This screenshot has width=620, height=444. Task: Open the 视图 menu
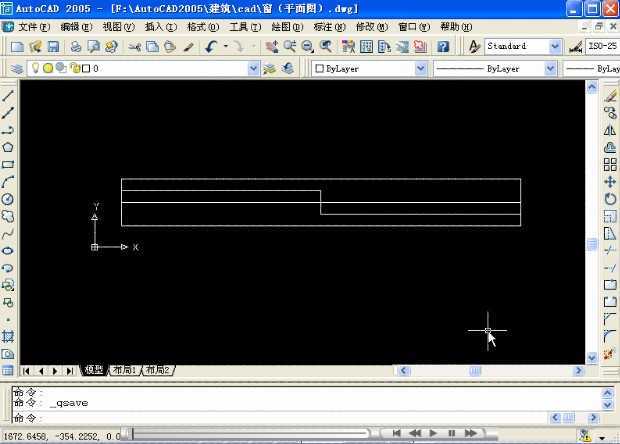pyautogui.click(x=118, y=27)
